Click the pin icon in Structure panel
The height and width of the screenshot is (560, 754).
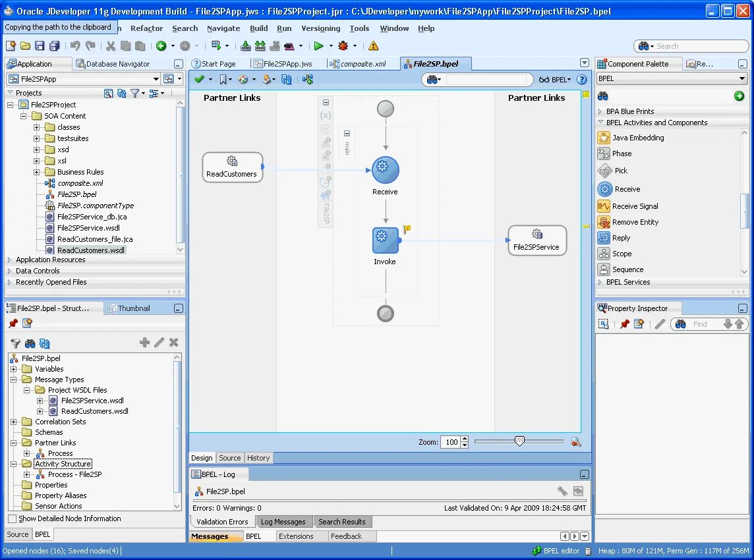(x=13, y=323)
